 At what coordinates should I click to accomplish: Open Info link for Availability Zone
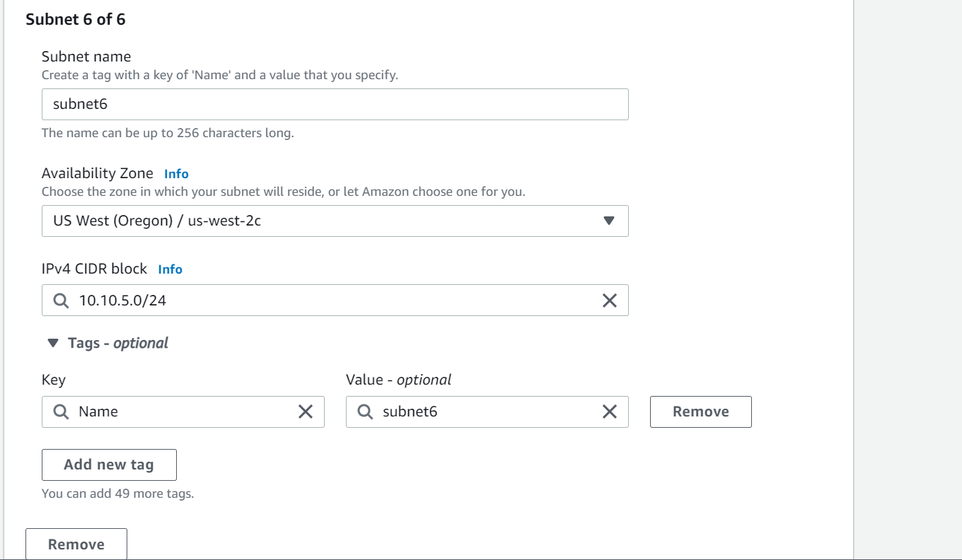click(x=176, y=174)
